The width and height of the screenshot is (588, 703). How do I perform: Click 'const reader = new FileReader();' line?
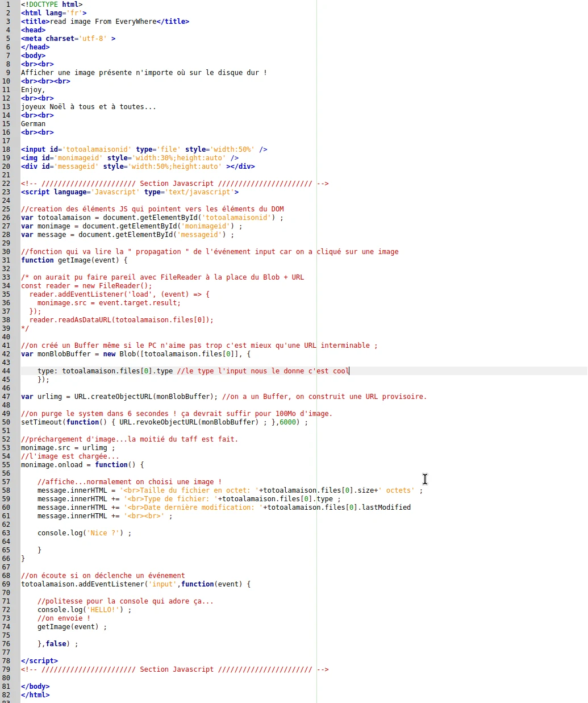86,286
